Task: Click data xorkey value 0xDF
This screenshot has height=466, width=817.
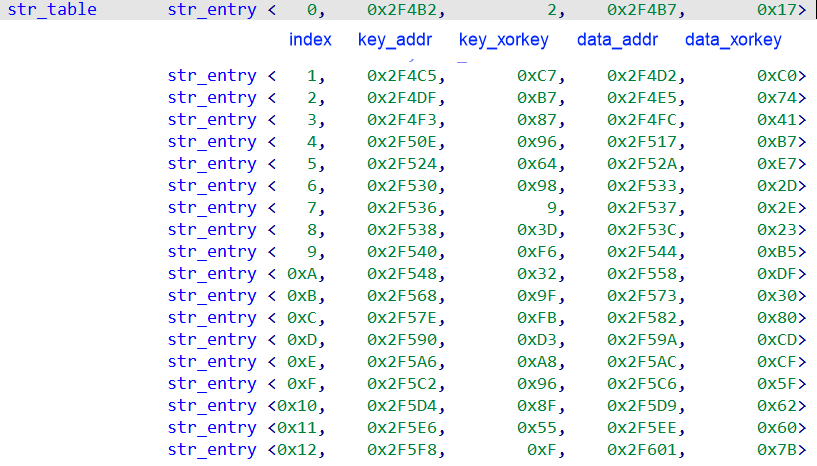Action: point(776,273)
